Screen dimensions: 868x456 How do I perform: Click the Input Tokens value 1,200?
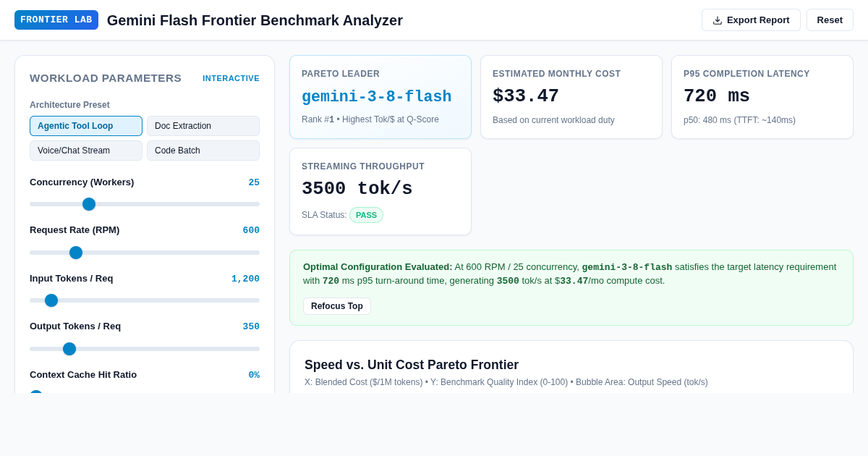(245, 279)
